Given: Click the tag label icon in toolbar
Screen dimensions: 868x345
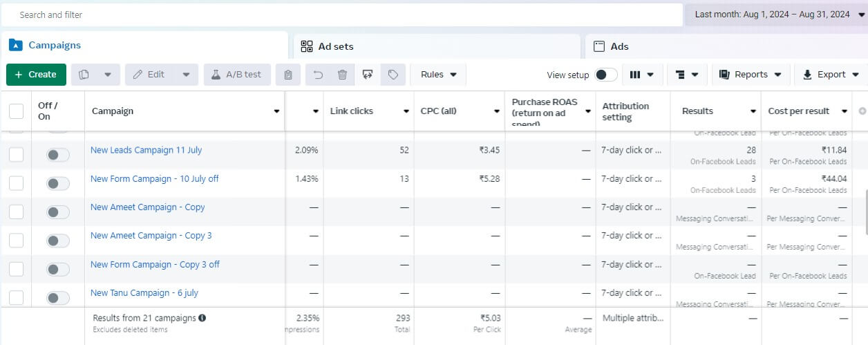Looking at the screenshot, I should point(393,75).
